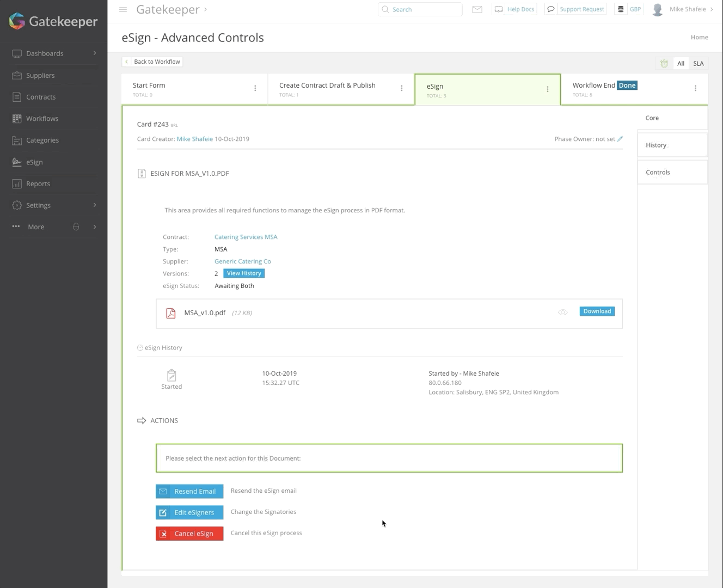Click the Workflows grid icon
Viewport: 723px width, 588px height.
point(17,119)
